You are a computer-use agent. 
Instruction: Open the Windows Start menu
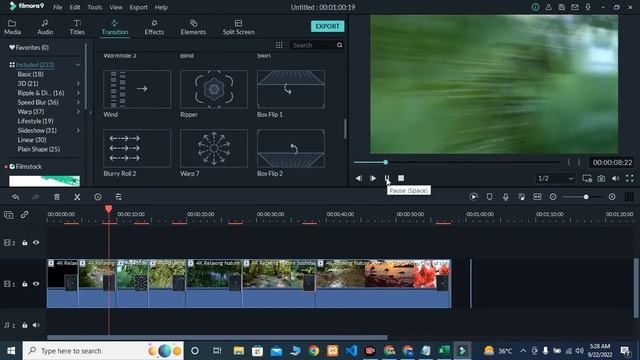pyautogui.click(x=11, y=351)
